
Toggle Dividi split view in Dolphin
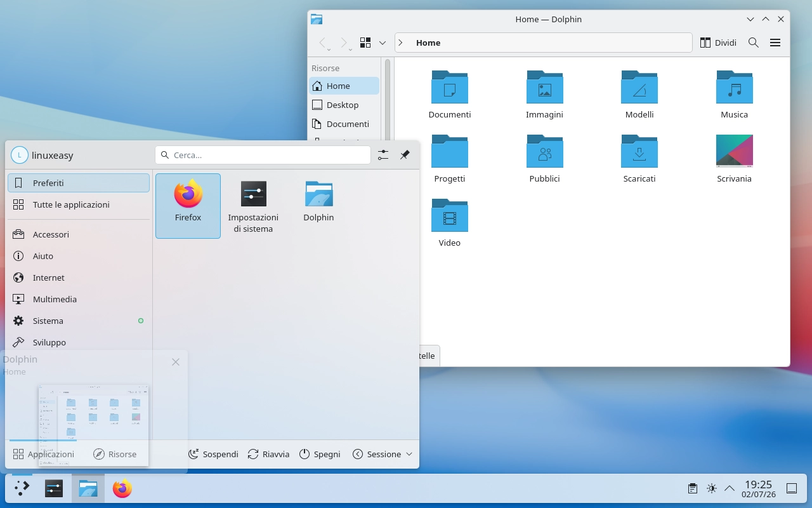click(718, 43)
